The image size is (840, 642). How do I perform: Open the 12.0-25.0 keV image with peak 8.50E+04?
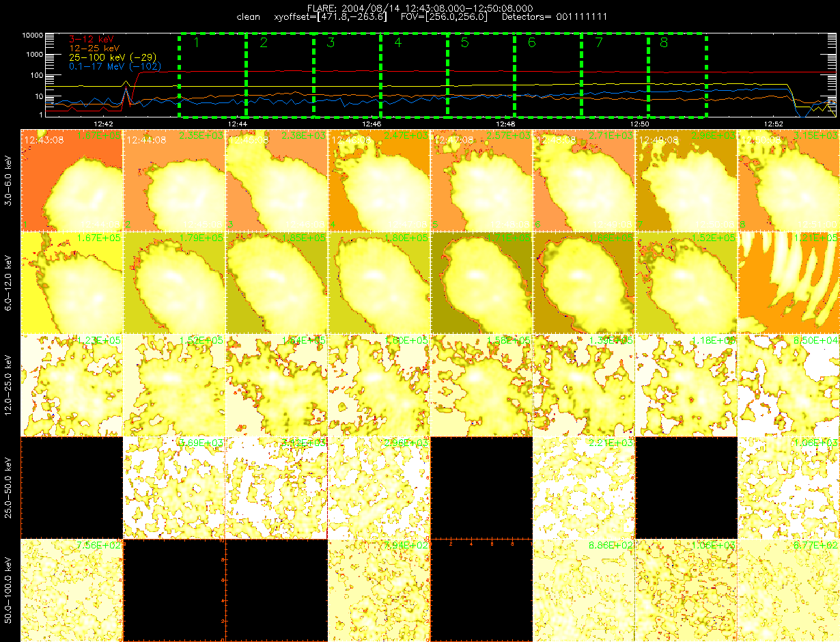coord(789,385)
